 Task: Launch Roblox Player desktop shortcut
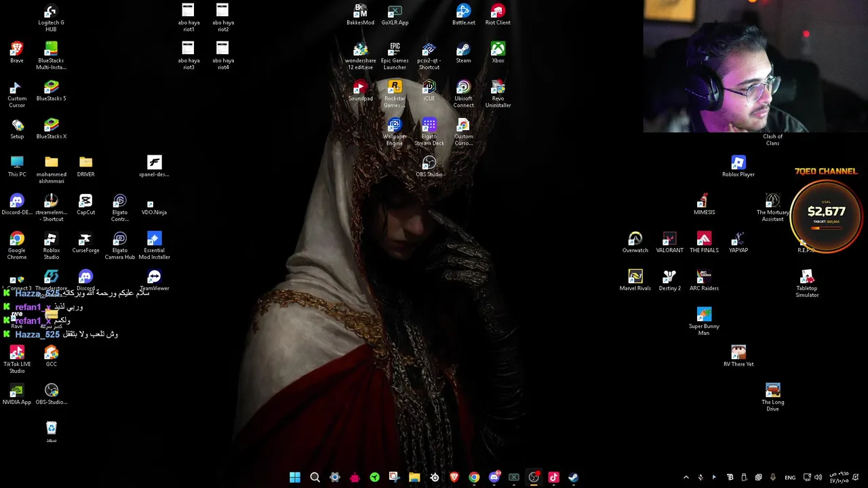click(738, 167)
